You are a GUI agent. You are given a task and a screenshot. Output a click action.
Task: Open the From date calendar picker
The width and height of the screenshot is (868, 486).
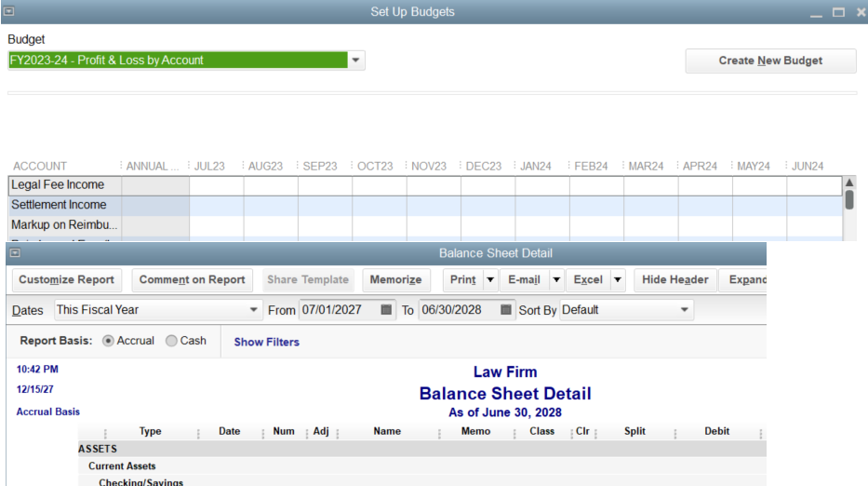386,310
